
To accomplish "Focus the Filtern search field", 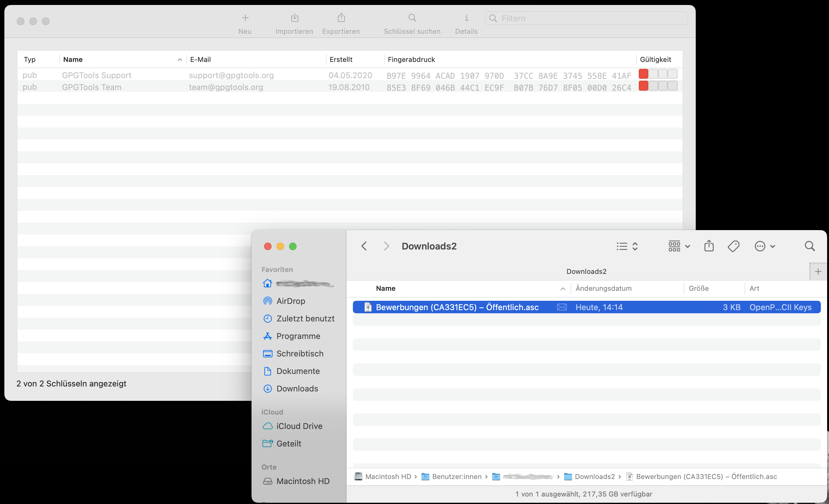I will 586,18.
